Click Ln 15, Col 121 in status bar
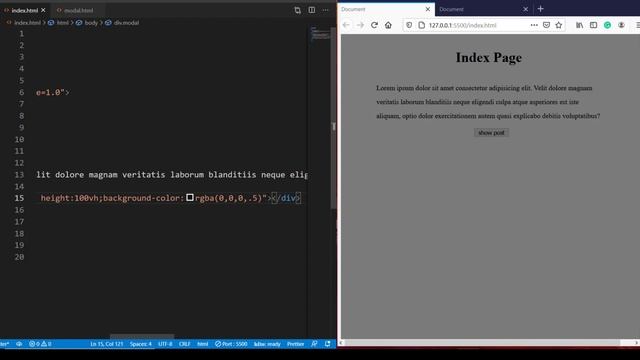 107,344
